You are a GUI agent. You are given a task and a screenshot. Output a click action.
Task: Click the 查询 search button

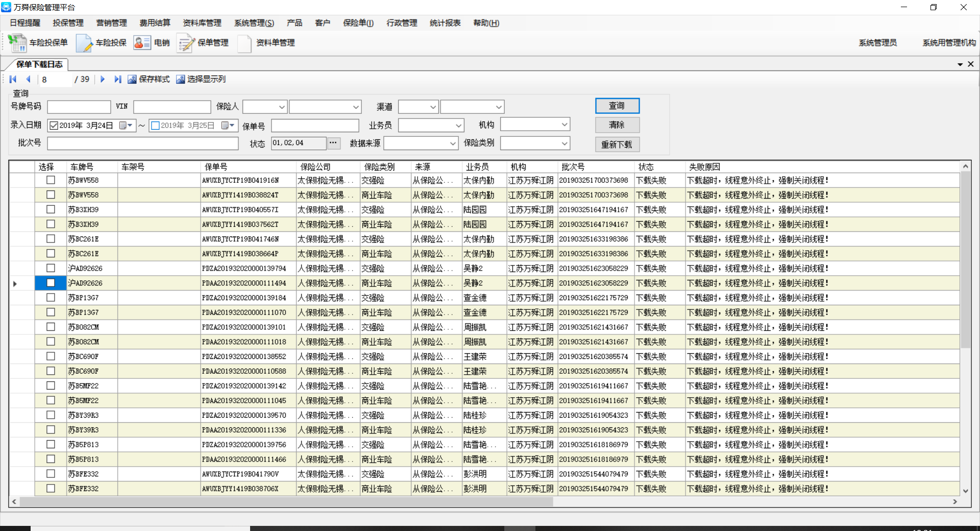tap(617, 106)
